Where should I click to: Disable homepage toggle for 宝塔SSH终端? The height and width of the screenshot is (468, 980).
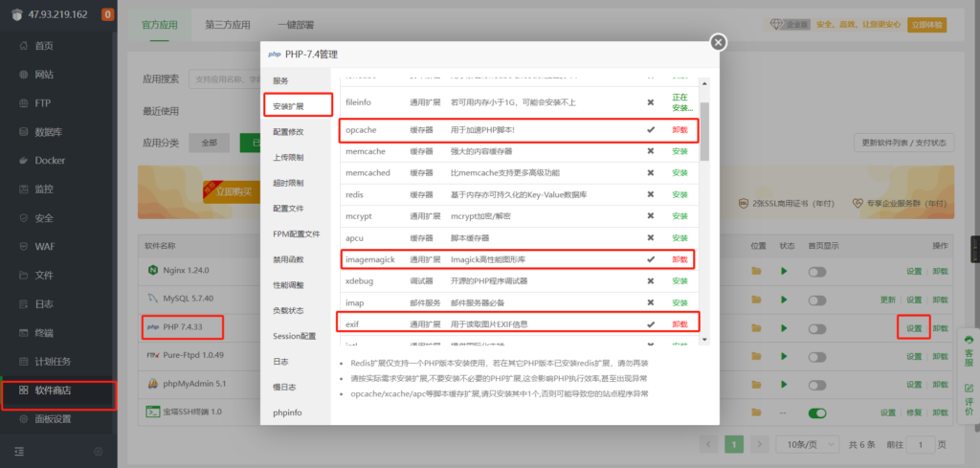816,413
